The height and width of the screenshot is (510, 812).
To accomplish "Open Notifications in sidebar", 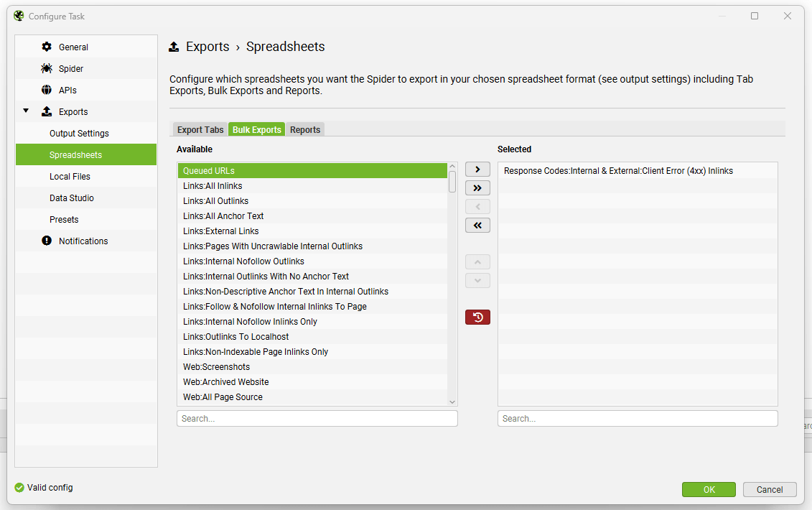I will click(86, 241).
